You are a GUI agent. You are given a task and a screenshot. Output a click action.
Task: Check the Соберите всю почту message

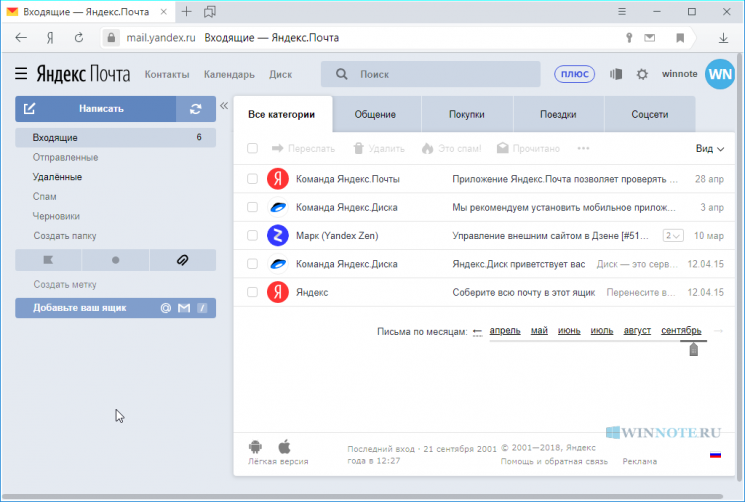[252, 292]
